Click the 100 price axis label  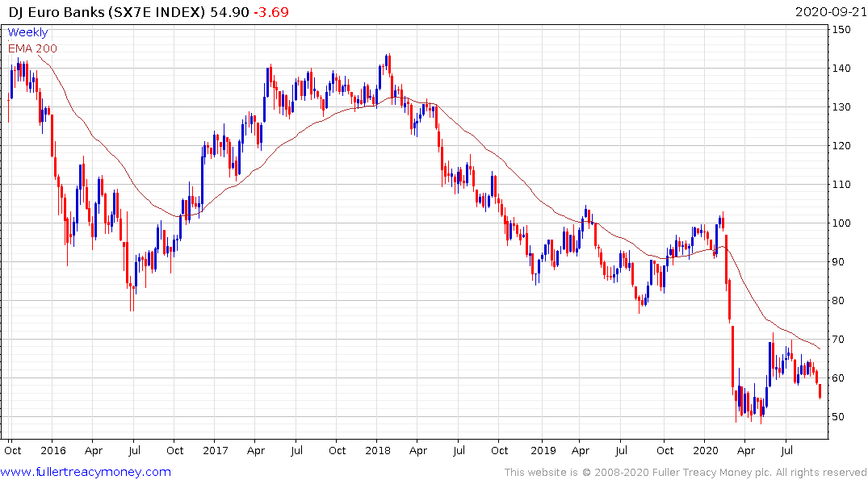click(841, 223)
